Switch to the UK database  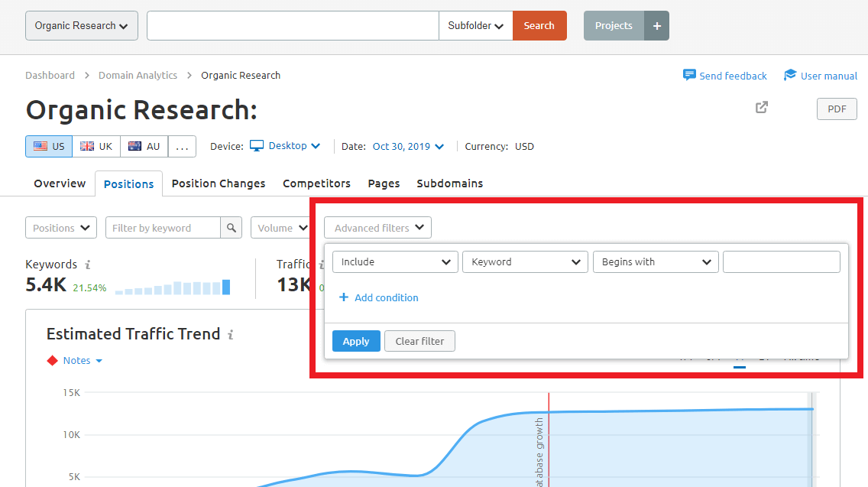click(96, 145)
